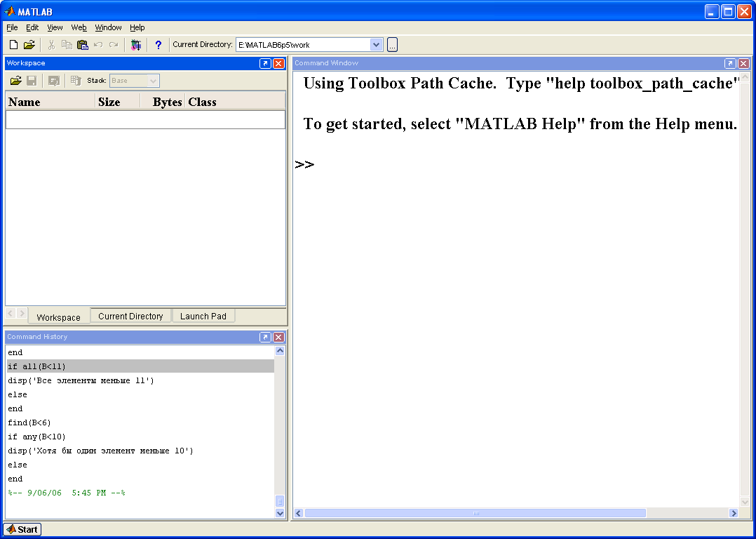The width and height of the screenshot is (756, 539).
Task: Switch to the Current Directory tab
Action: coord(130,316)
